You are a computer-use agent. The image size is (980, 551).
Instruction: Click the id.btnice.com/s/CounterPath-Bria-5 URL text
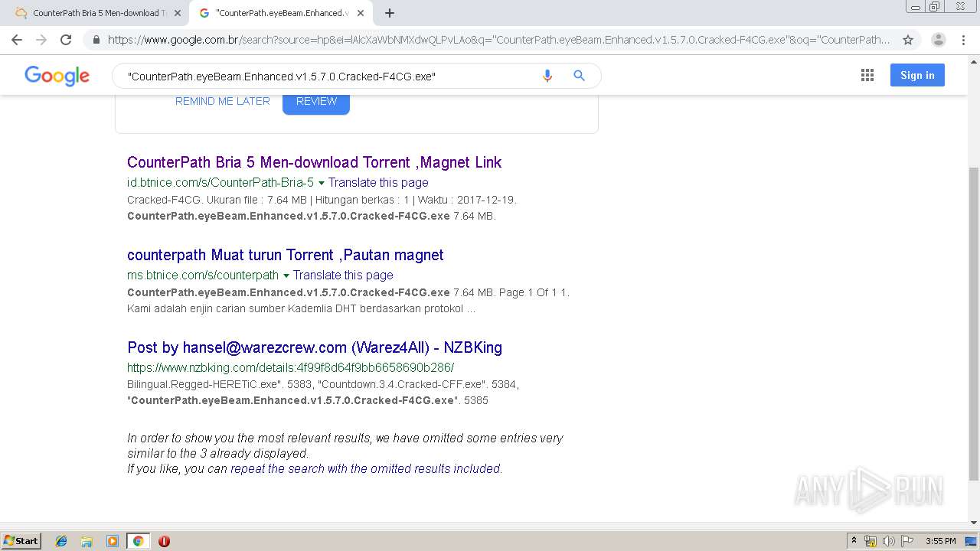pyautogui.click(x=220, y=183)
